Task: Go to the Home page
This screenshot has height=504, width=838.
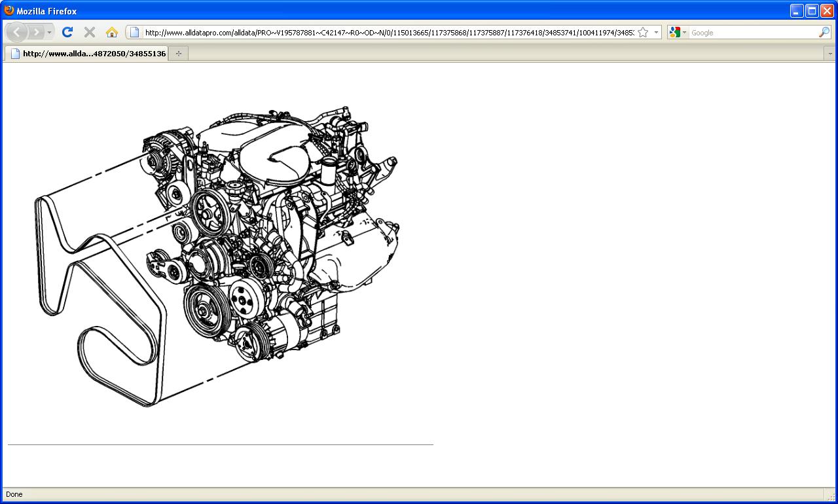Action: click(x=111, y=32)
